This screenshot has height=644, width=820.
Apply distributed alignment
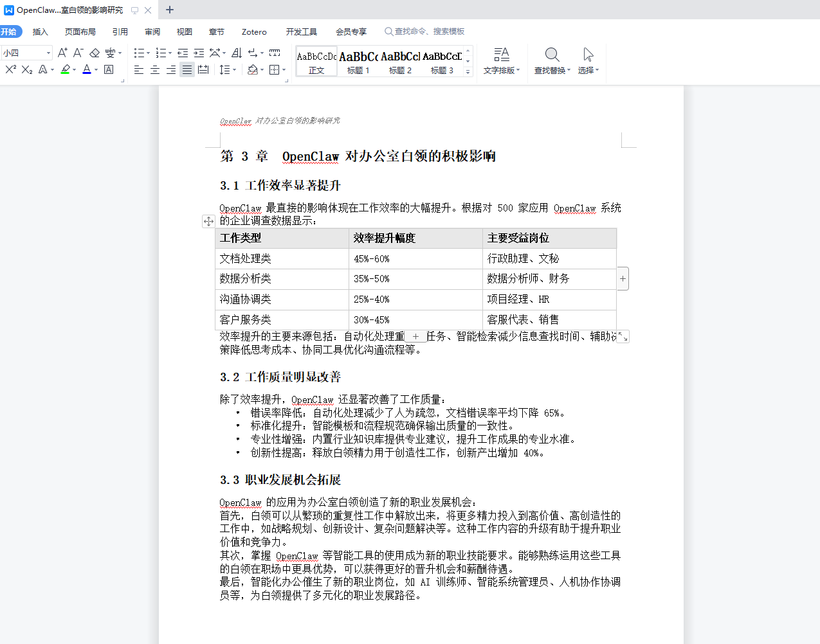[203, 69]
